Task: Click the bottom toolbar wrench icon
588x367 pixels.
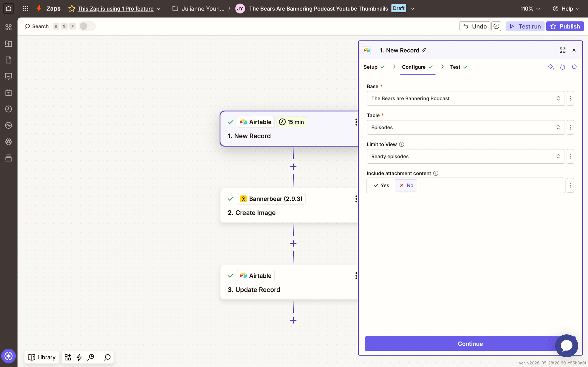Action: coord(91,357)
